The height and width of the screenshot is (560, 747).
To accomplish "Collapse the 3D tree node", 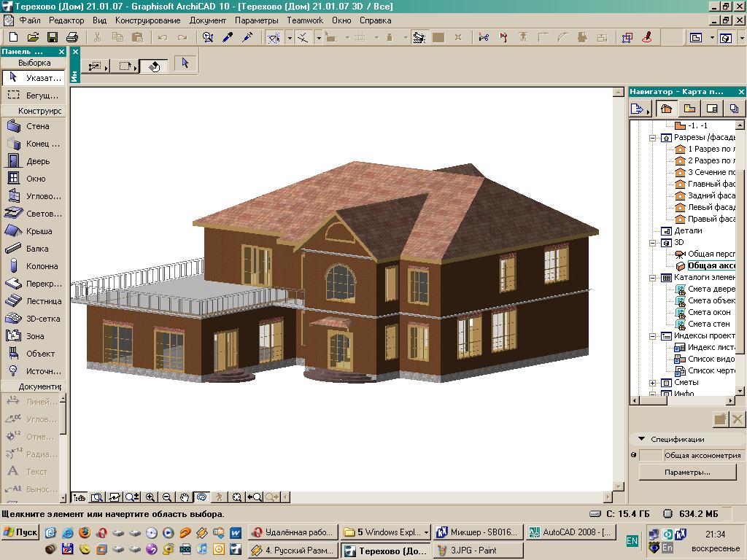I will tap(653, 242).
